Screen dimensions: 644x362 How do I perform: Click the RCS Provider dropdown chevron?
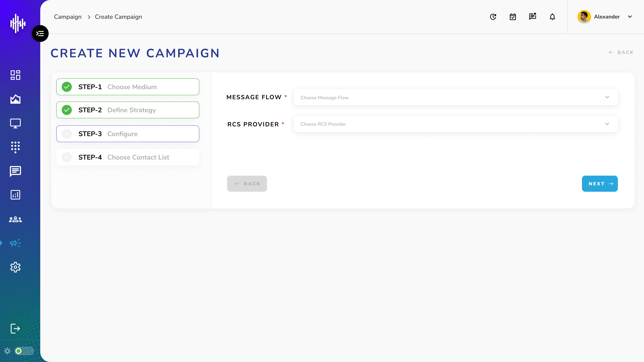click(x=607, y=124)
